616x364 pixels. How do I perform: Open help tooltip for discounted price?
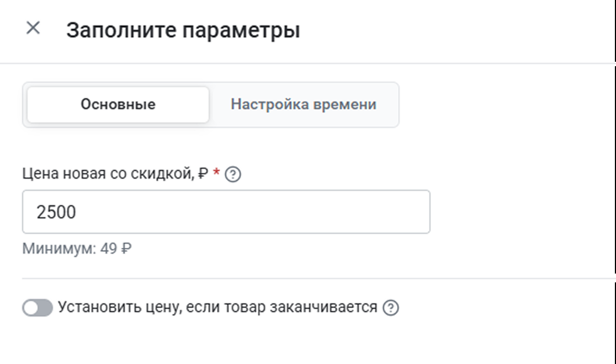click(233, 175)
